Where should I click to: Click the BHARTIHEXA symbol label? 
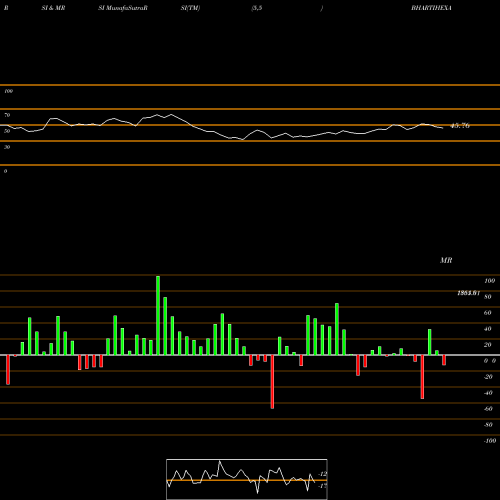(431, 8)
